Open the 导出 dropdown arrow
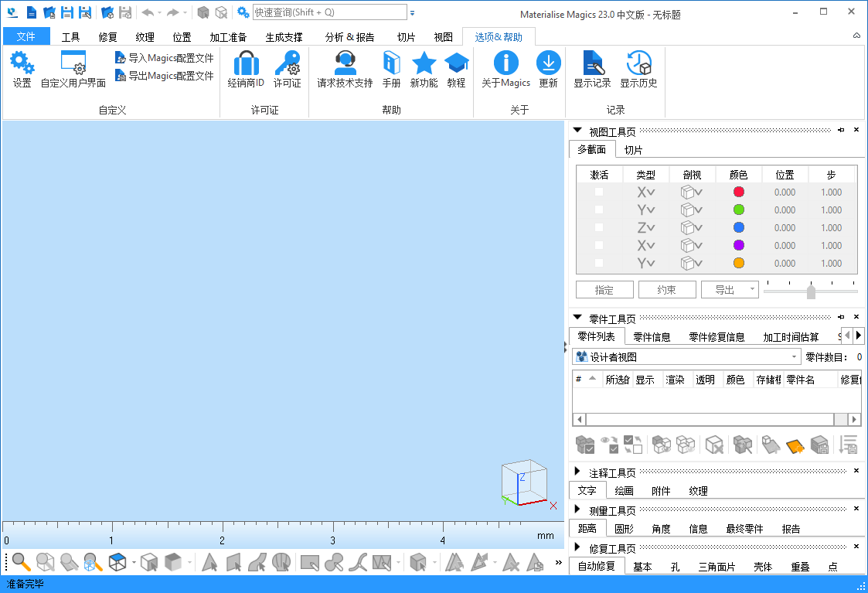The image size is (868, 593). click(752, 289)
